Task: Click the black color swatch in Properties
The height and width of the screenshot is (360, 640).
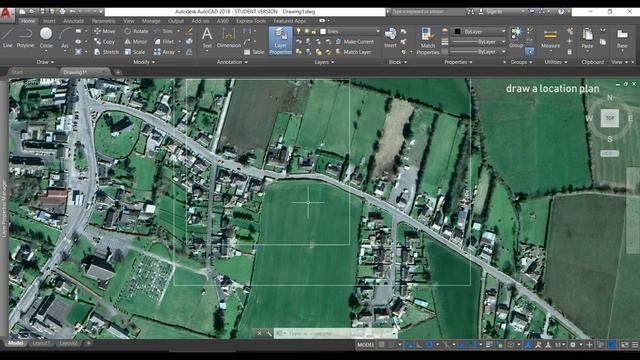Action: coord(458,31)
